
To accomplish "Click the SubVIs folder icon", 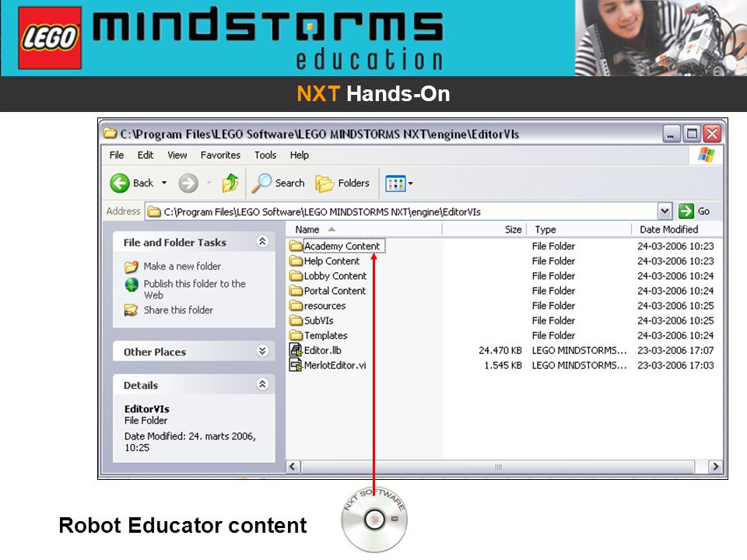I will [x=296, y=320].
